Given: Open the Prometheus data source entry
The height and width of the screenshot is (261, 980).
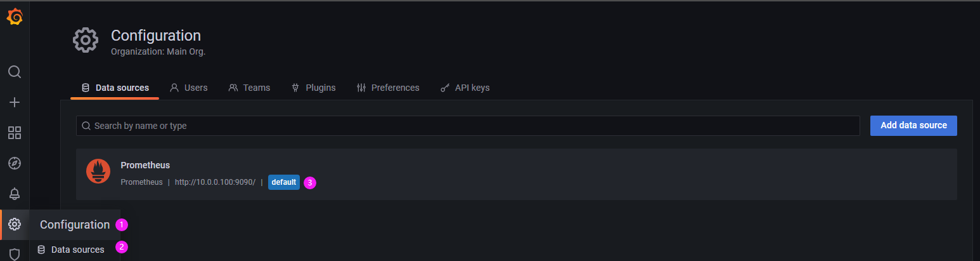Looking at the screenshot, I should 145,165.
